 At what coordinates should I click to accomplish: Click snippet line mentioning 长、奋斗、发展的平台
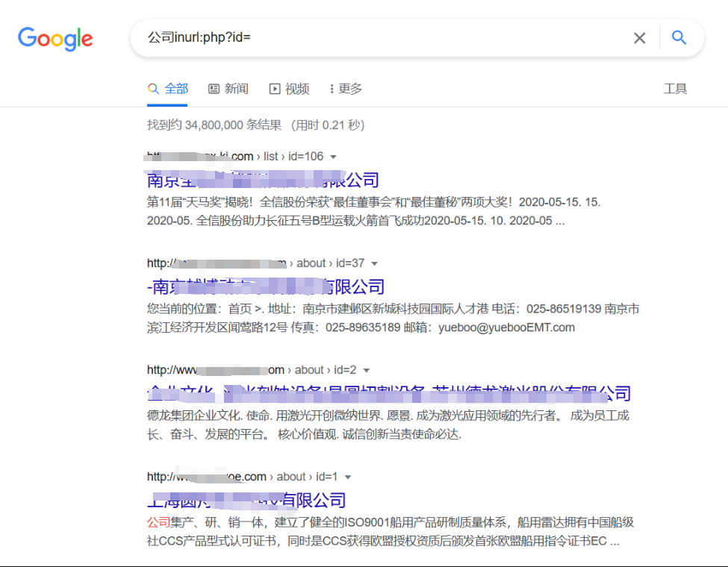click(x=304, y=434)
